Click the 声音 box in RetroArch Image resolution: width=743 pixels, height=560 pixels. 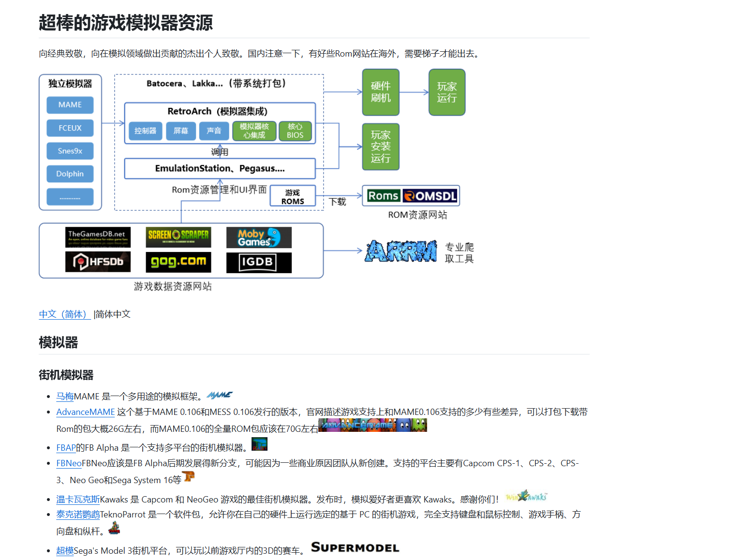pyautogui.click(x=214, y=131)
